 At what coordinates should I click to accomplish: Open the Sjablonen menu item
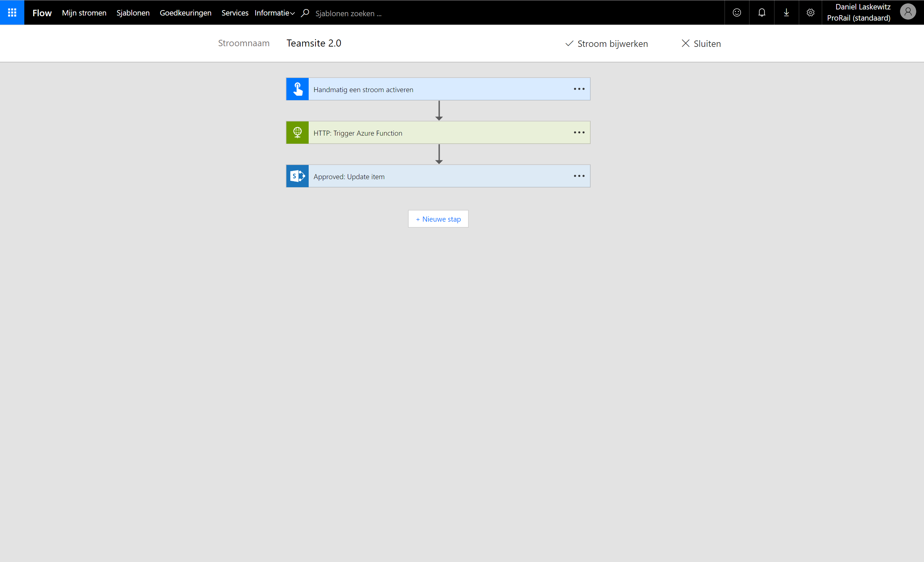(x=133, y=13)
